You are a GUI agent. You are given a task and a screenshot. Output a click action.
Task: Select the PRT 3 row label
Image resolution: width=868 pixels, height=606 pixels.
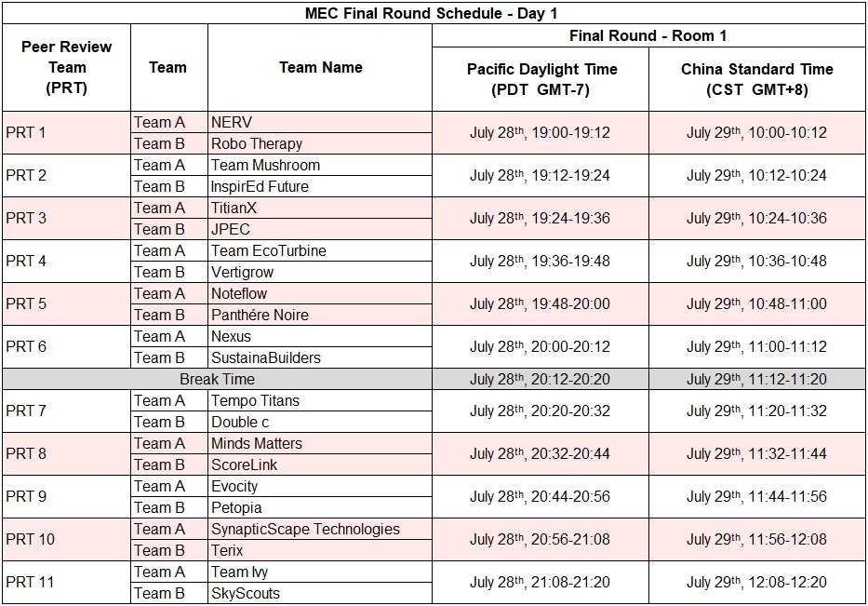[26, 218]
